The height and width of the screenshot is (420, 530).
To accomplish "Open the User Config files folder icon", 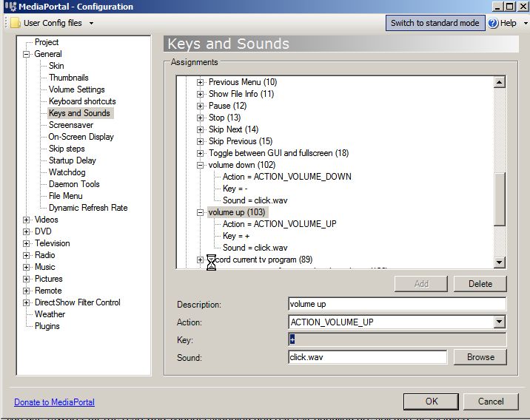I will click(x=16, y=23).
